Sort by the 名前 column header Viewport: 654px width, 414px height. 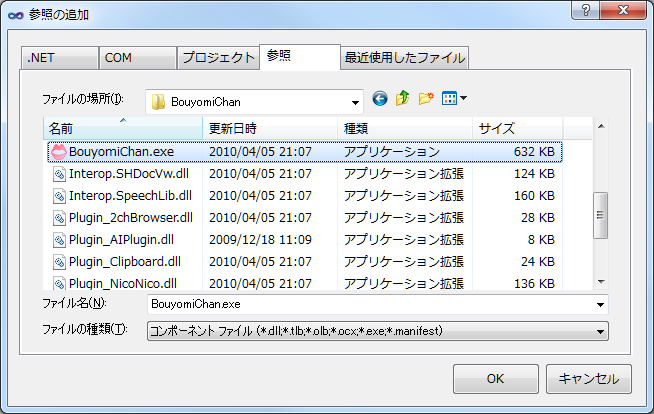[x=123, y=128]
